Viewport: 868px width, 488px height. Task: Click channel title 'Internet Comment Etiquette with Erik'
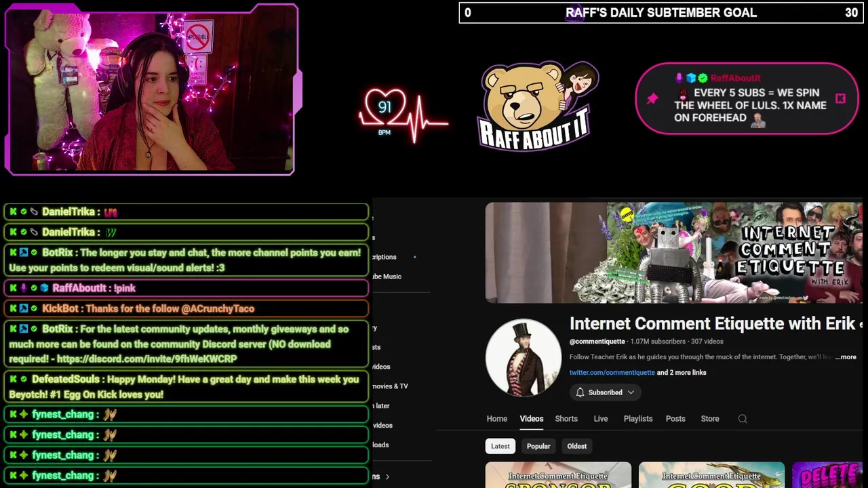[x=712, y=324]
